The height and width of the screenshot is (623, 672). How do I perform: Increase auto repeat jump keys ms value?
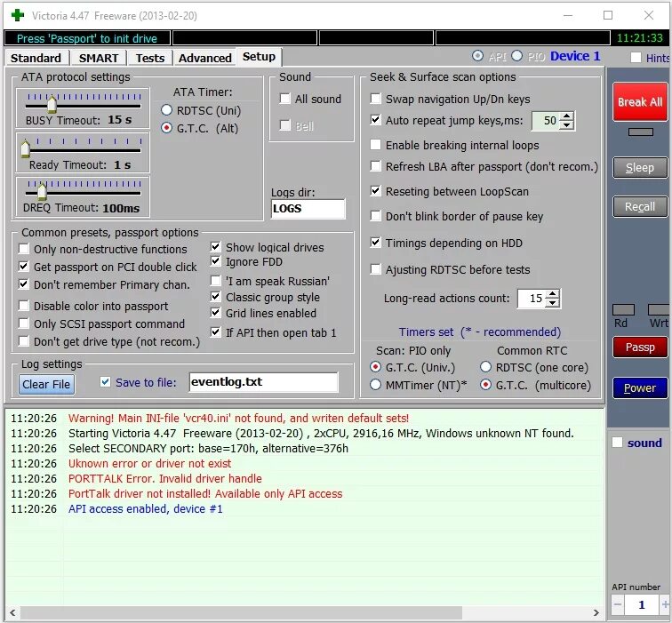click(x=567, y=116)
